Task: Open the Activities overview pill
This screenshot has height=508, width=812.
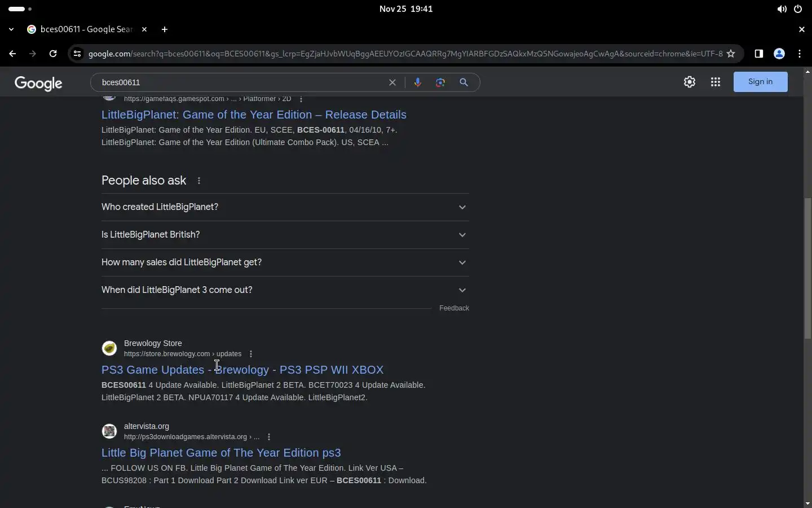Action: (x=20, y=9)
